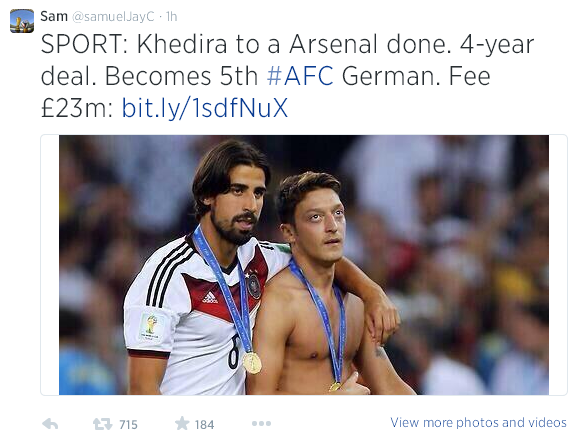The width and height of the screenshot is (579, 439).
Task: Favorite the tweet with the star icon
Action: tap(182, 423)
